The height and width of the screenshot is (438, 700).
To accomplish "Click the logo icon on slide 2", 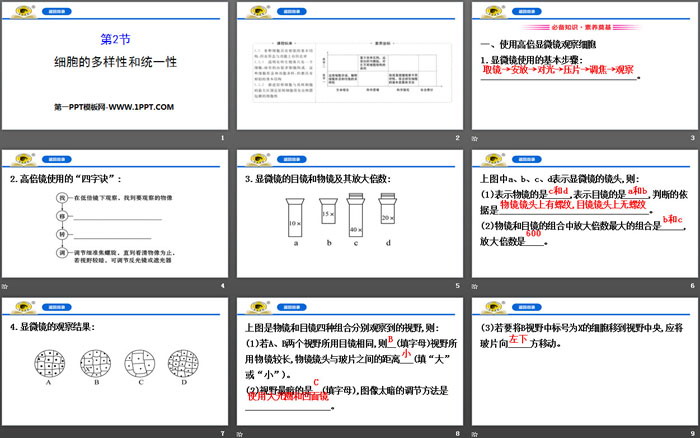I will (258, 11).
